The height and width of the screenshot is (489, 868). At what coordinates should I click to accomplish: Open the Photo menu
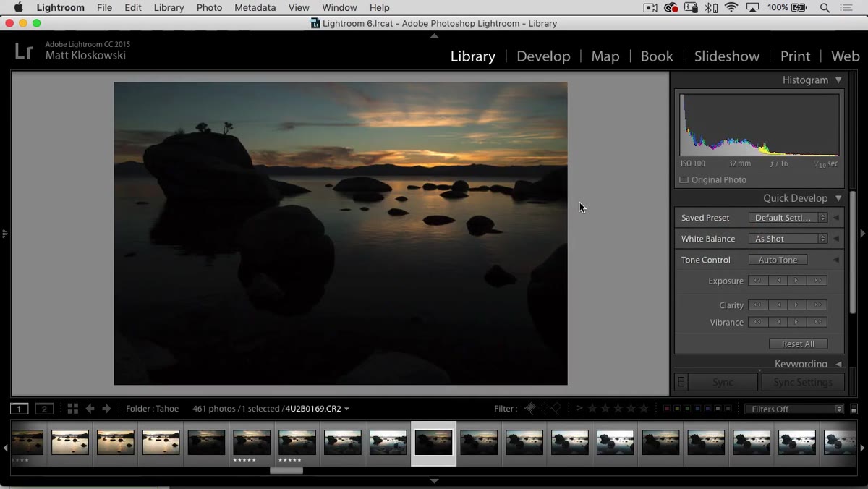pos(209,7)
